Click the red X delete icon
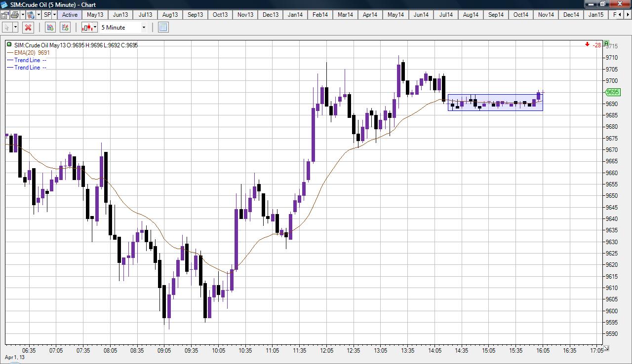The height and width of the screenshot is (364, 632). click(28, 28)
